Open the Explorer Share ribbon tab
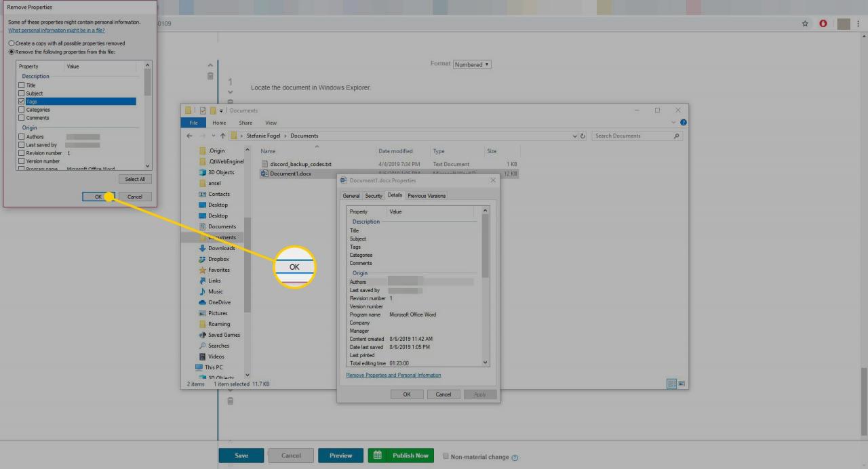 (245, 123)
